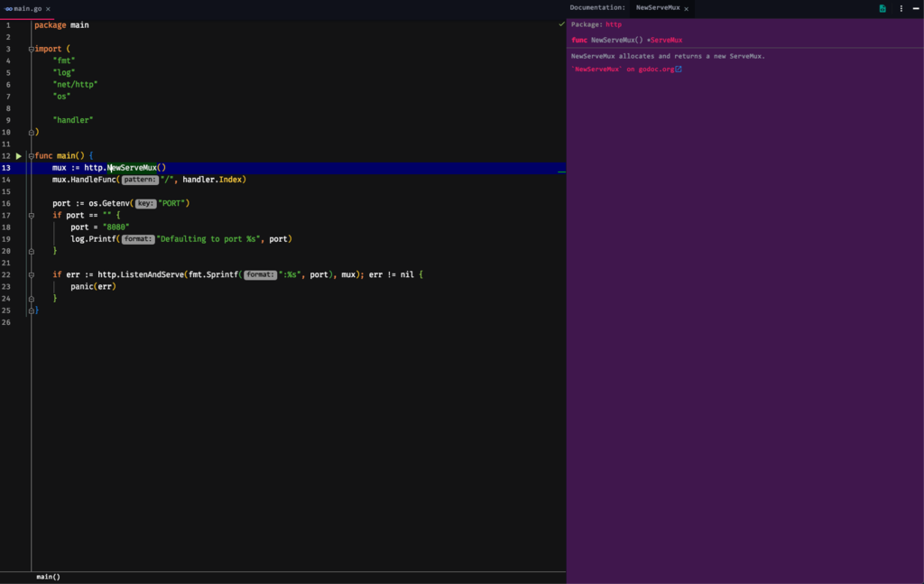
Task: Open the http package link in documentation
Action: [x=614, y=24]
